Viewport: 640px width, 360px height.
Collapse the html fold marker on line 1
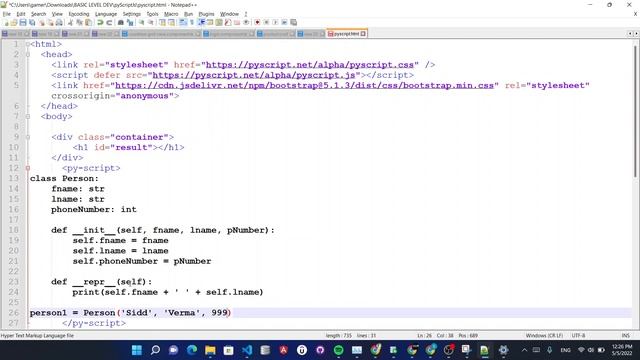coord(28,44)
